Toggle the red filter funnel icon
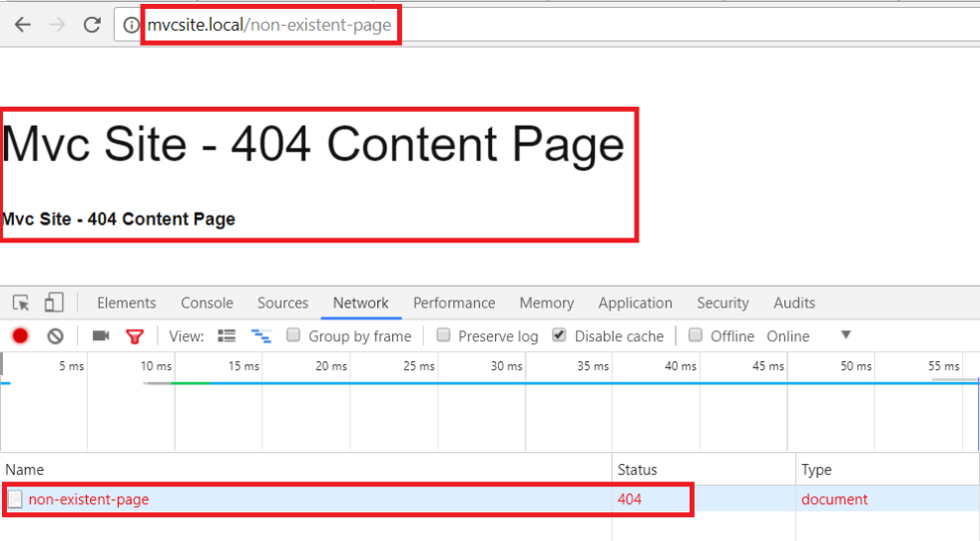 tap(135, 336)
